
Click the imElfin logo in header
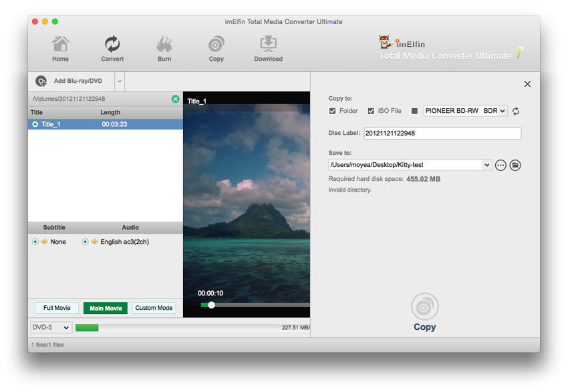(x=450, y=48)
